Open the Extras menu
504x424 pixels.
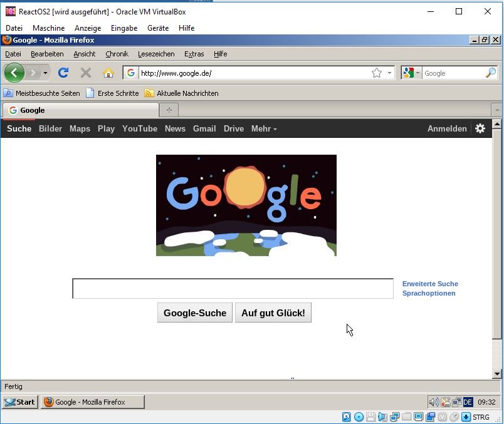pyautogui.click(x=194, y=54)
